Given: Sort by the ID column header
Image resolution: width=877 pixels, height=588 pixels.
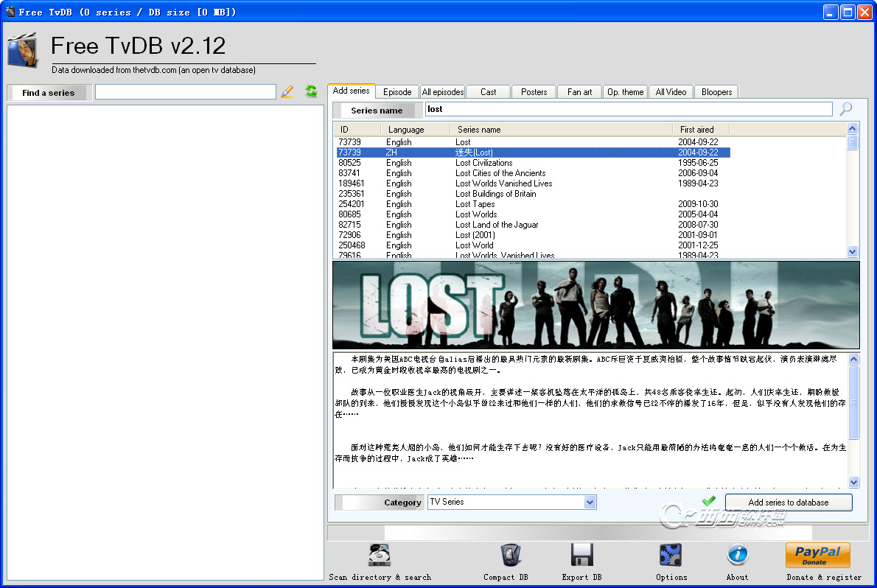Looking at the screenshot, I should pos(357,129).
